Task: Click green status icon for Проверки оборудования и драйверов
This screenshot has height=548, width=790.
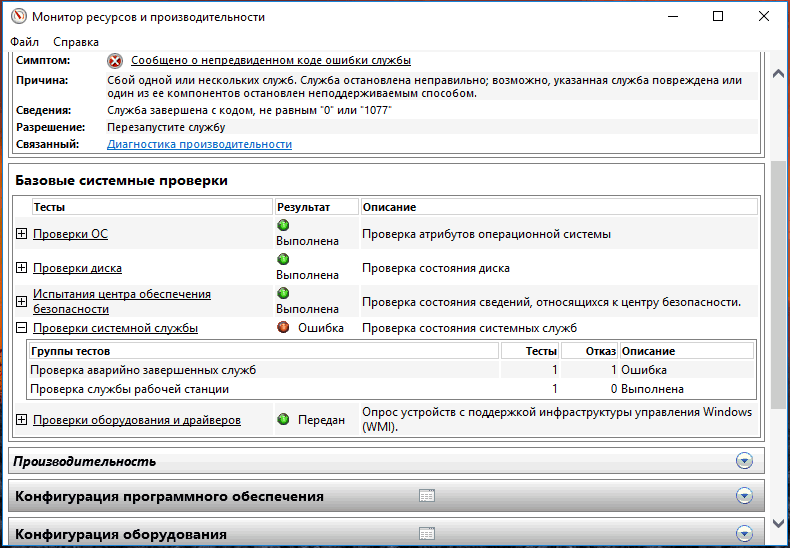Action: pyautogui.click(x=283, y=420)
